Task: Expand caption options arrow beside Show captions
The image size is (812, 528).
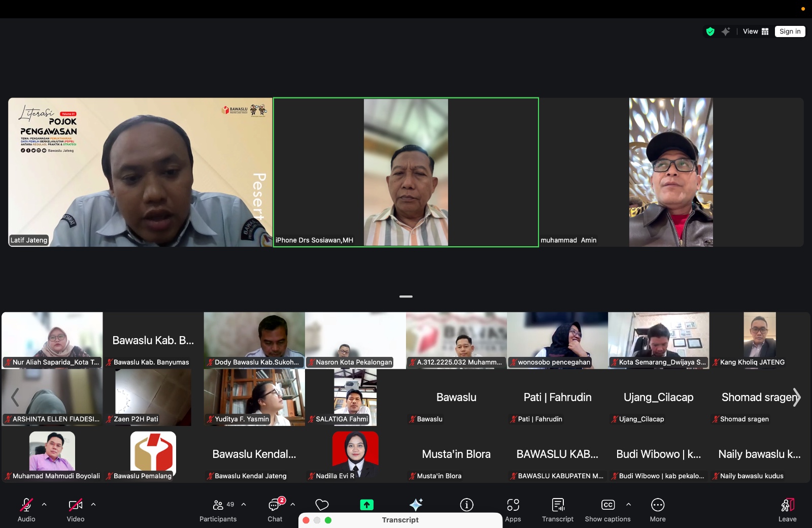Action: pyautogui.click(x=629, y=505)
